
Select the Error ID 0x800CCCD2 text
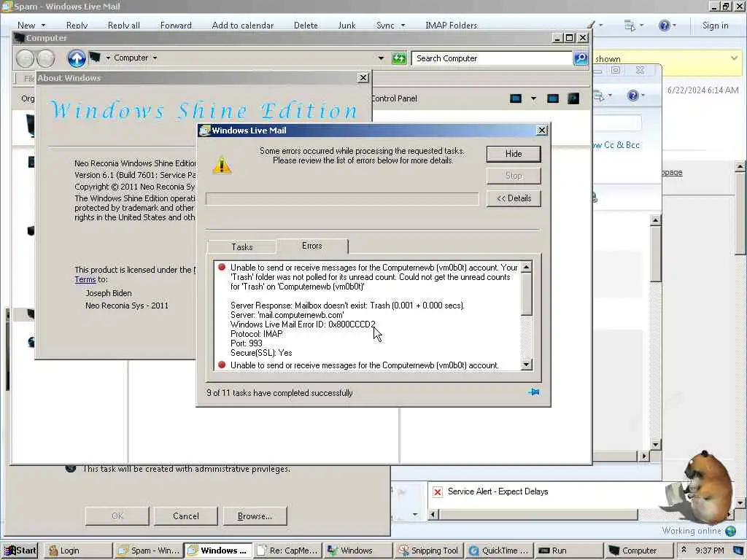(352, 324)
